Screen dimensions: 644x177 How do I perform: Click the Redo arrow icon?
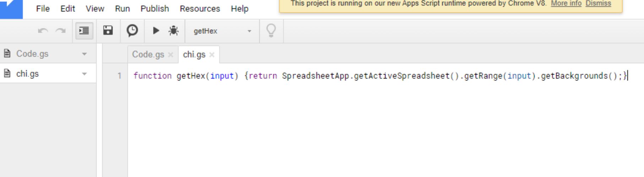pos(61,31)
